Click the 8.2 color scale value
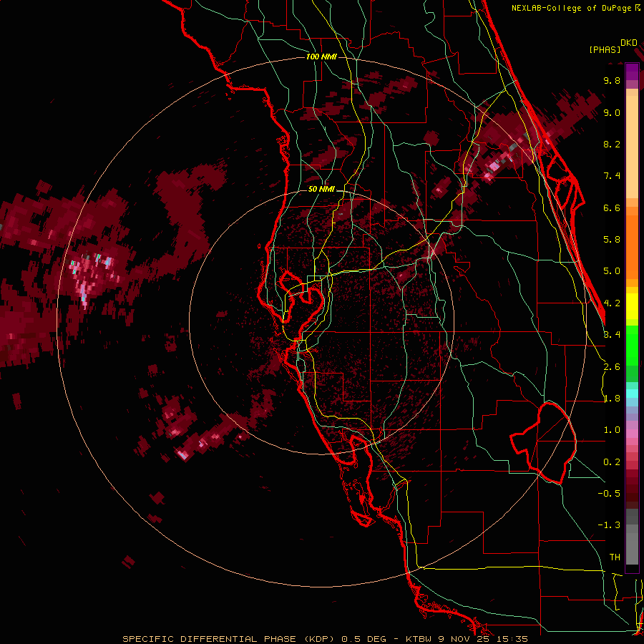 point(612,144)
